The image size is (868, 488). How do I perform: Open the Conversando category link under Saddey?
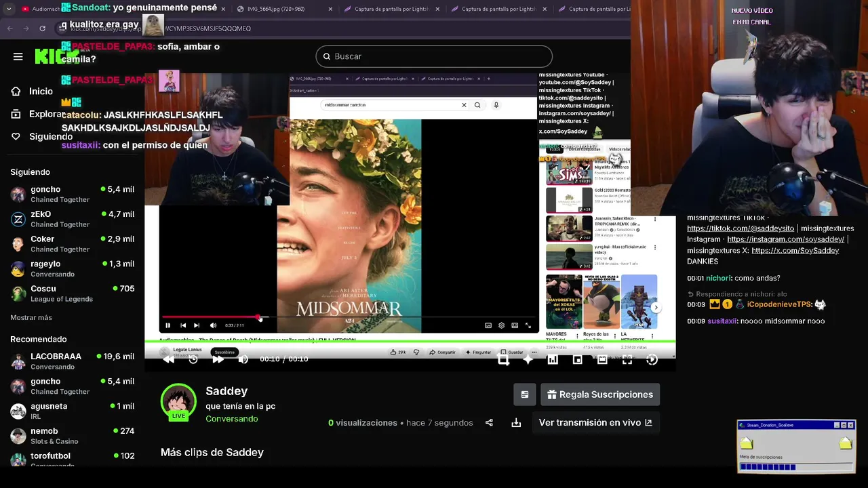coord(231,419)
